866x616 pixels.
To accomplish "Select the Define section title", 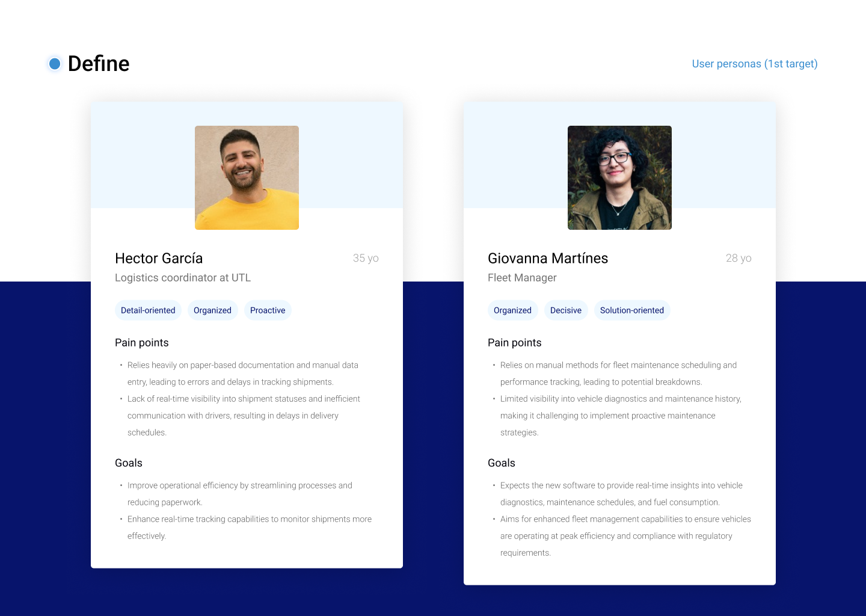I will point(99,64).
